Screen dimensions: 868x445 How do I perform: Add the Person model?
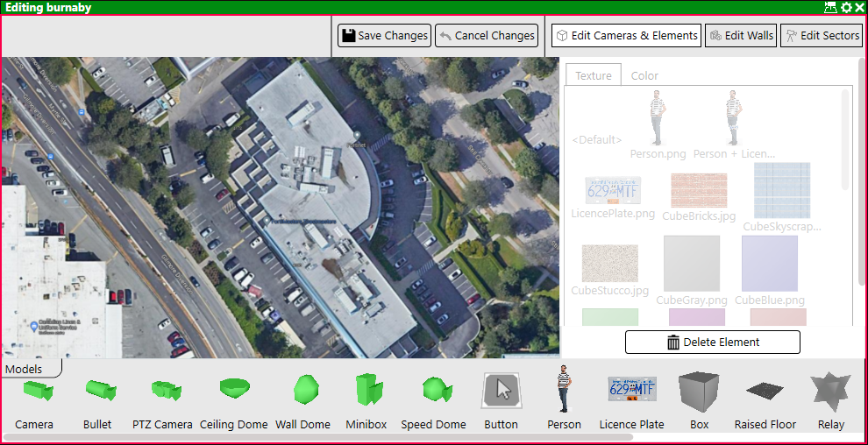564,389
